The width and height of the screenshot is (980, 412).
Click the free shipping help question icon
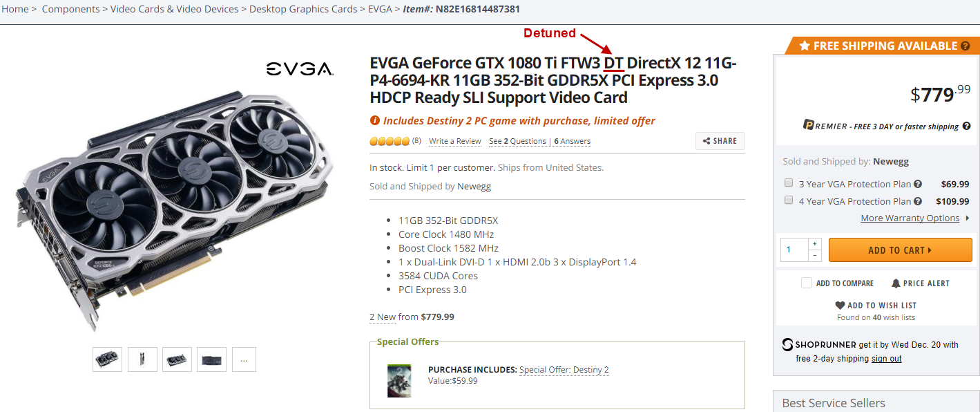(965, 46)
